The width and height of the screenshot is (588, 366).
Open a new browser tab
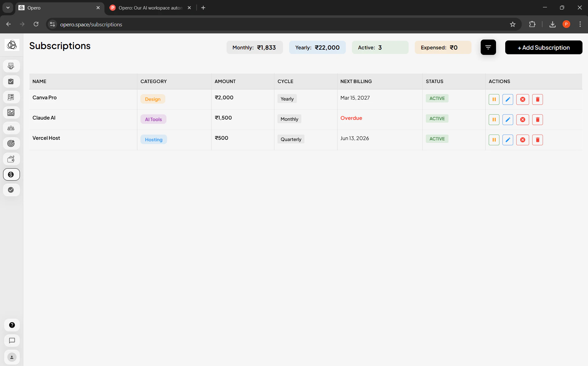coord(203,8)
